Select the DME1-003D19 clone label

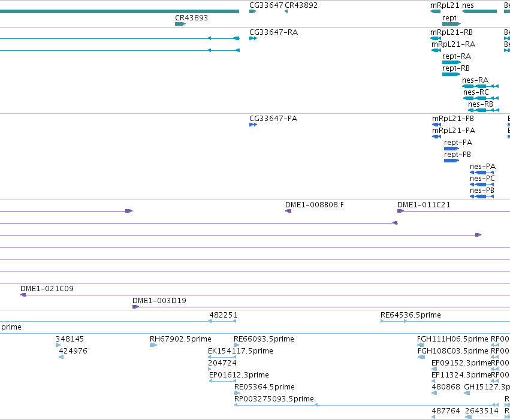click(159, 301)
